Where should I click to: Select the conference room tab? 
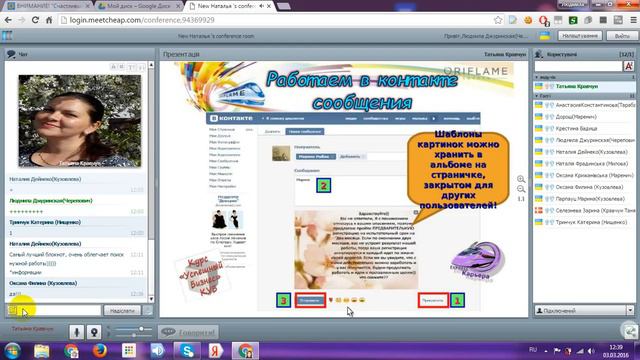pyautogui.click(x=231, y=6)
